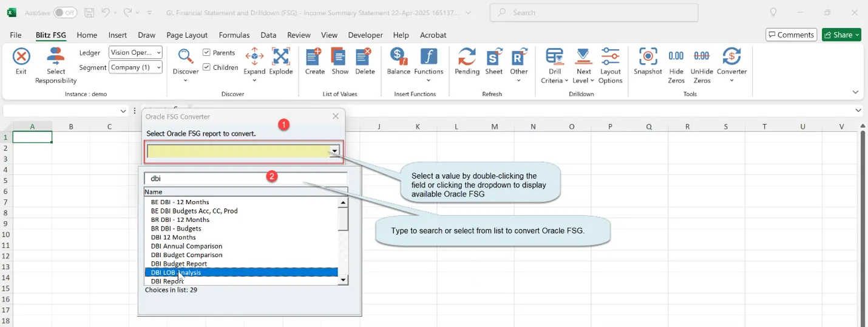Screen dimensions: 868x327
Task: Open Customize Quick Access Toolbar arrow
Action: [151, 12]
